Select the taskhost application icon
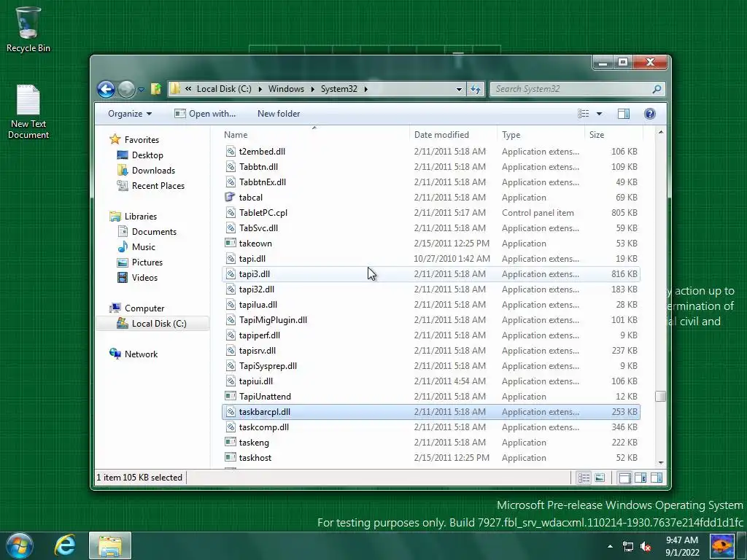 coord(231,458)
